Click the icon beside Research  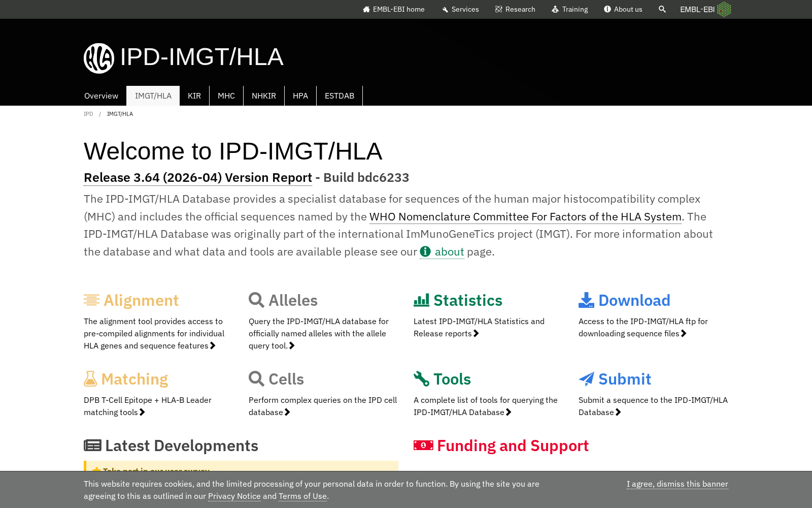(x=499, y=9)
